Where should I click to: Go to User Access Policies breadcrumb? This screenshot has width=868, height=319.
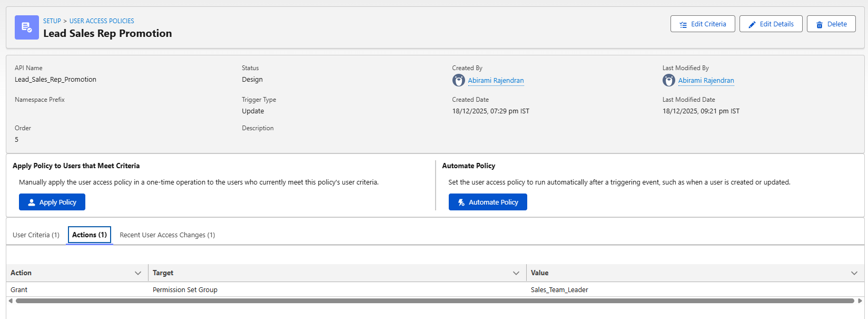click(x=102, y=21)
